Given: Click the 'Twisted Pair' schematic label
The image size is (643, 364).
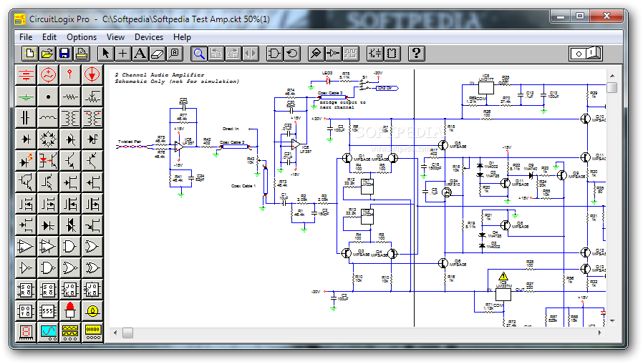Looking at the screenshot, I should [x=130, y=142].
